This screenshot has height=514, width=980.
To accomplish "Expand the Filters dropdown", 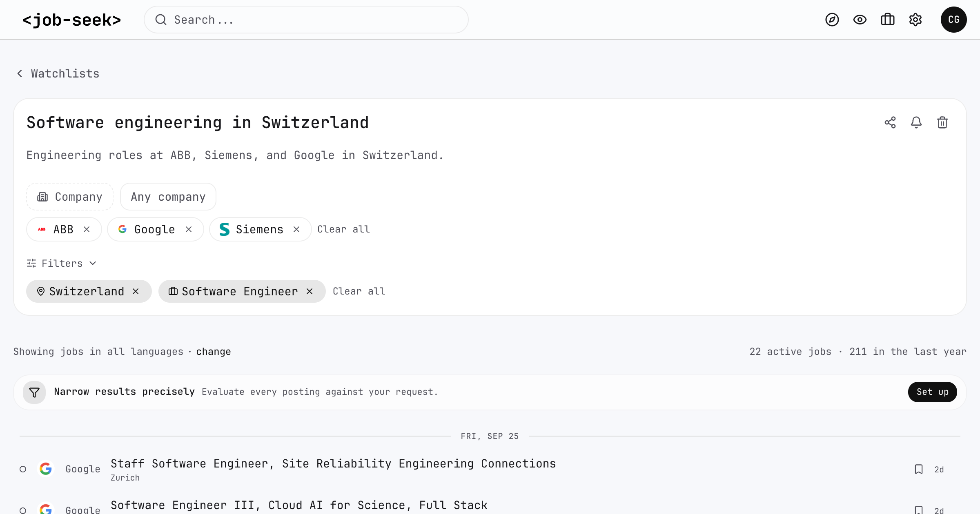I will pos(62,263).
